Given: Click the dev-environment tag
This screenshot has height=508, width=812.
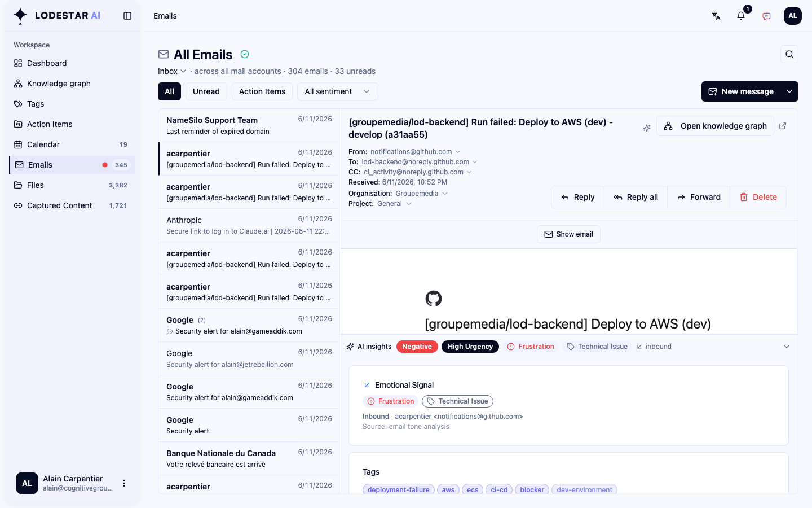Looking at the screenshot, I should click(584, 489).
